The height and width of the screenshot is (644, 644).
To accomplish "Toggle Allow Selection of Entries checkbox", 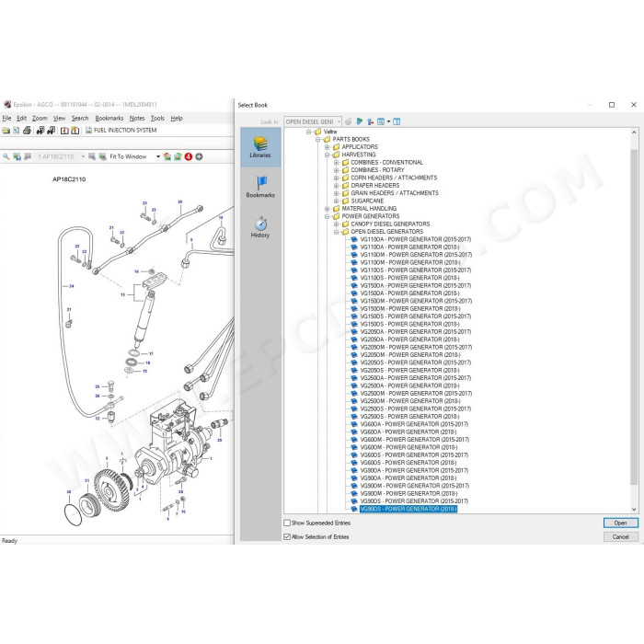I will point(287,536).
